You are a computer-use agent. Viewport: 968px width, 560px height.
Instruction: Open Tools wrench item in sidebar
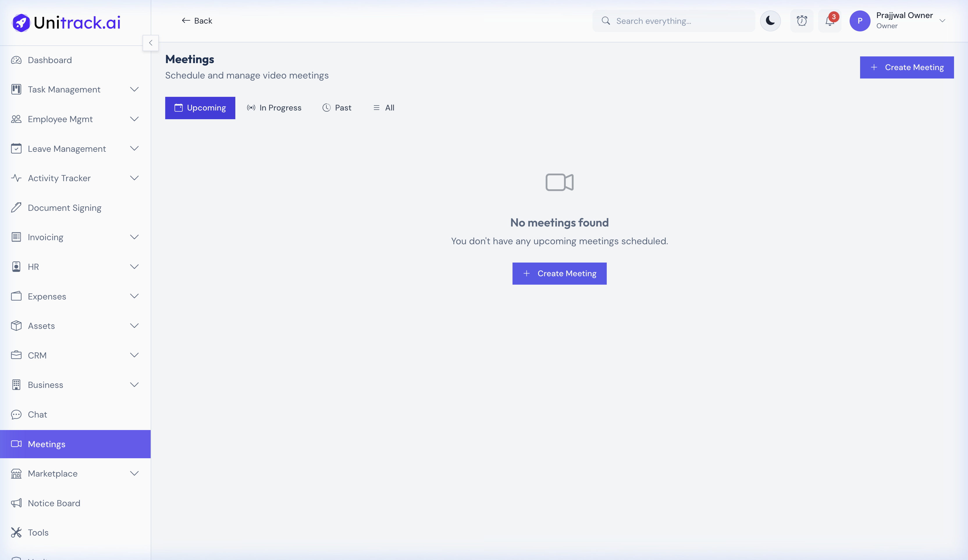(x=38, y=533)
